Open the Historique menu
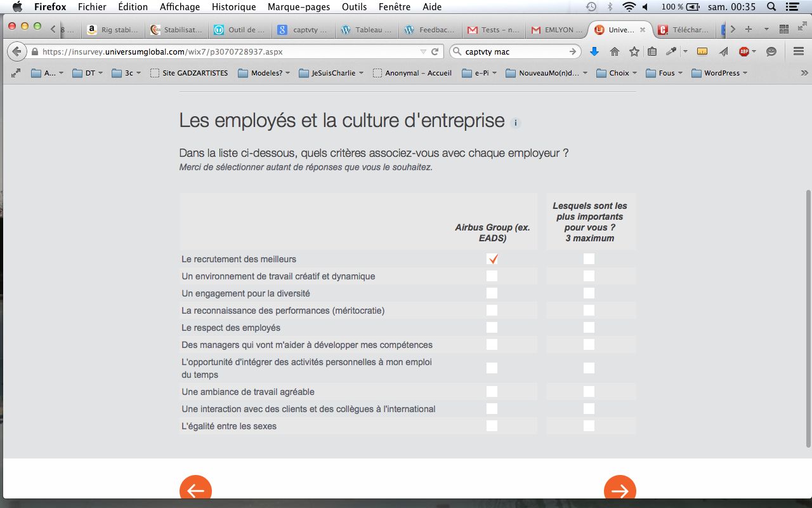The height and width of the screenshot is (508, 812). point(233,7)
